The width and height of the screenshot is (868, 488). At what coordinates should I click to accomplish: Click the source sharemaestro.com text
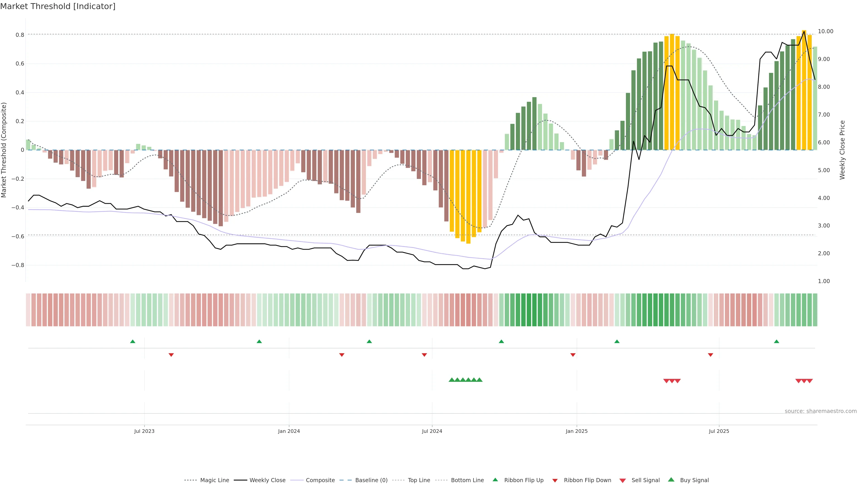821,411
